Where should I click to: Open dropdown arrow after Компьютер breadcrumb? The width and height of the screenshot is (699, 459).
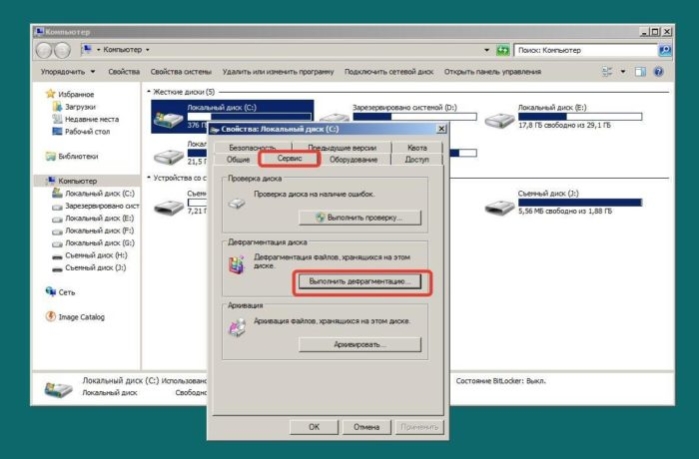148,49
